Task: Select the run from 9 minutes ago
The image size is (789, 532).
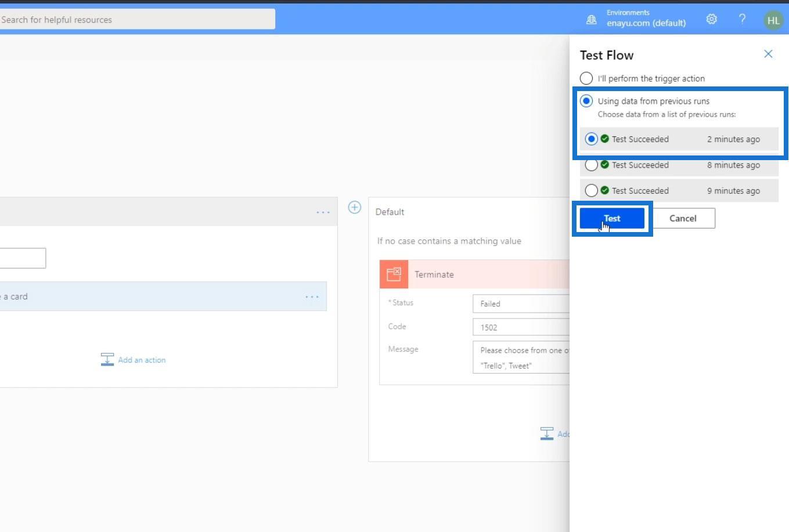Action: pyautogui.click(x=591, y=190)
